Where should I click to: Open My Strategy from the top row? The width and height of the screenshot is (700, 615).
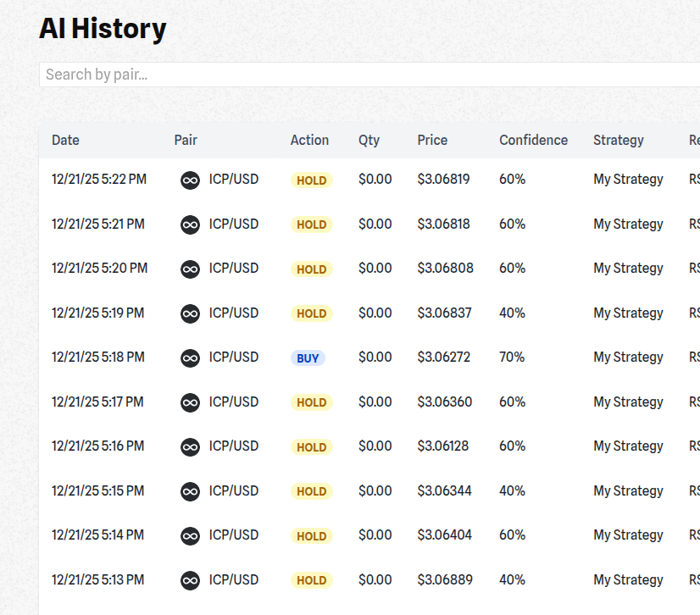coord(628,180)
